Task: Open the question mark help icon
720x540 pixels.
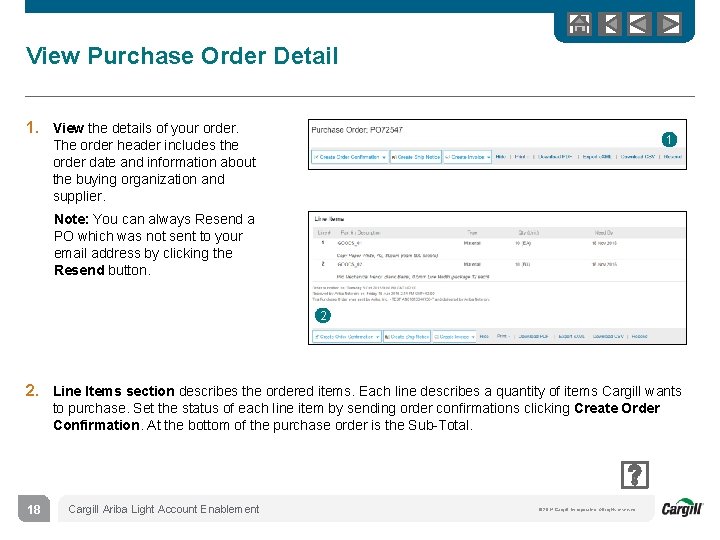Action: [x=635, y=475]
